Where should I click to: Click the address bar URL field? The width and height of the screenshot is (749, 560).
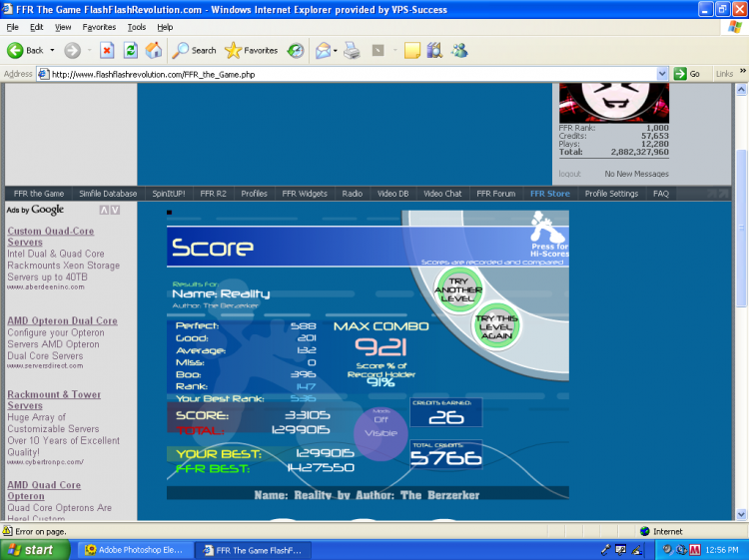click(353, 74)
